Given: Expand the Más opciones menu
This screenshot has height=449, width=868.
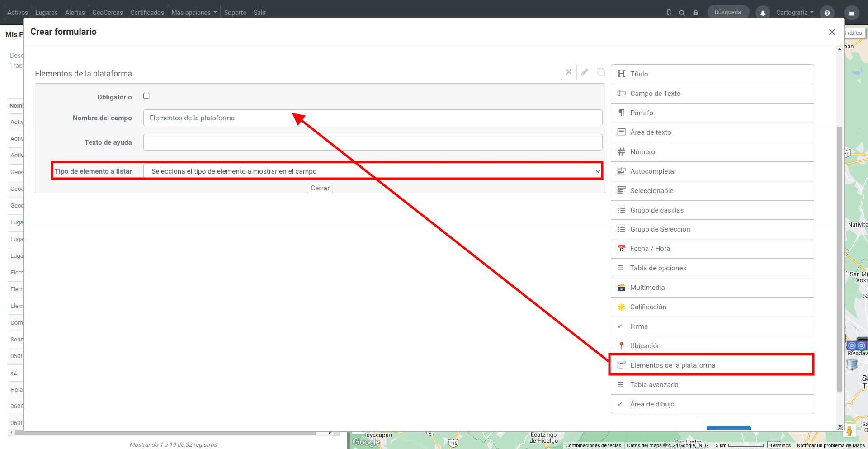Looking at the screenshot, I should click(x=194, y=13).
